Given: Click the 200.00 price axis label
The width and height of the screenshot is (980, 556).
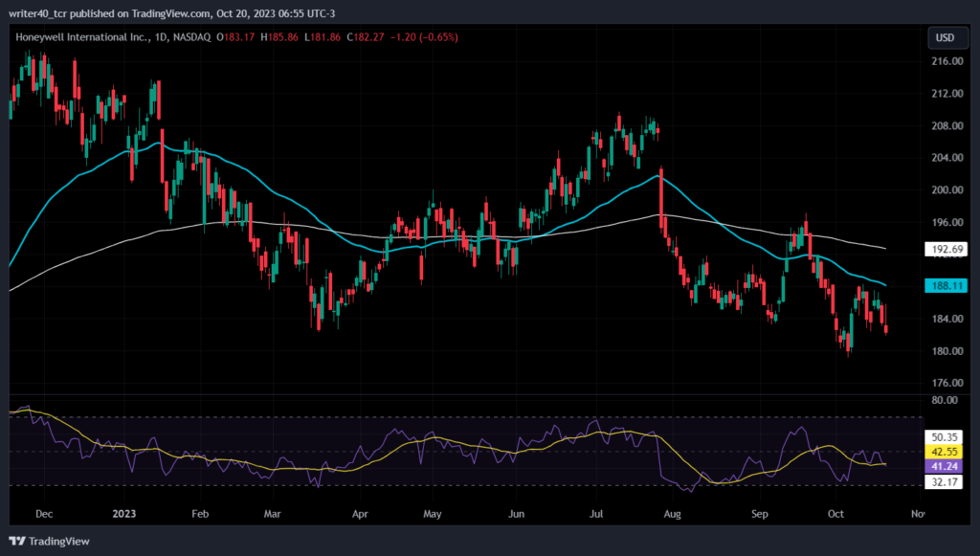Looking at the screenshot, I should 947,189.
